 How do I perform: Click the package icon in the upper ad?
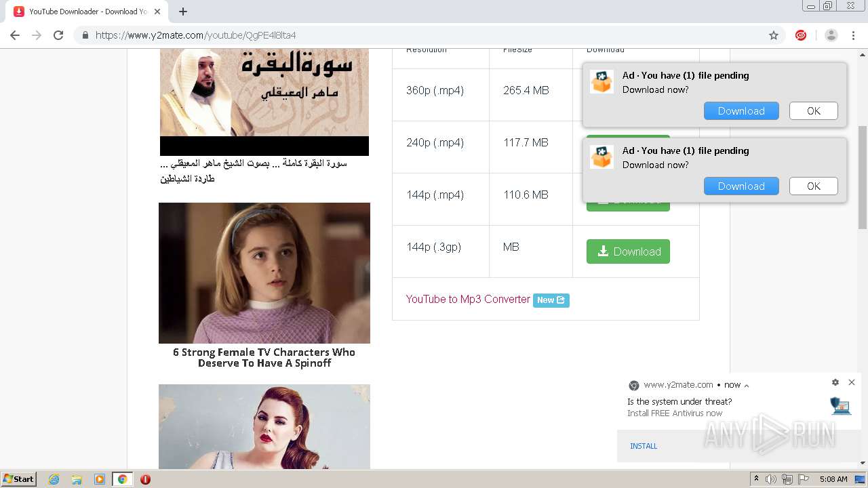click(601, 81)
